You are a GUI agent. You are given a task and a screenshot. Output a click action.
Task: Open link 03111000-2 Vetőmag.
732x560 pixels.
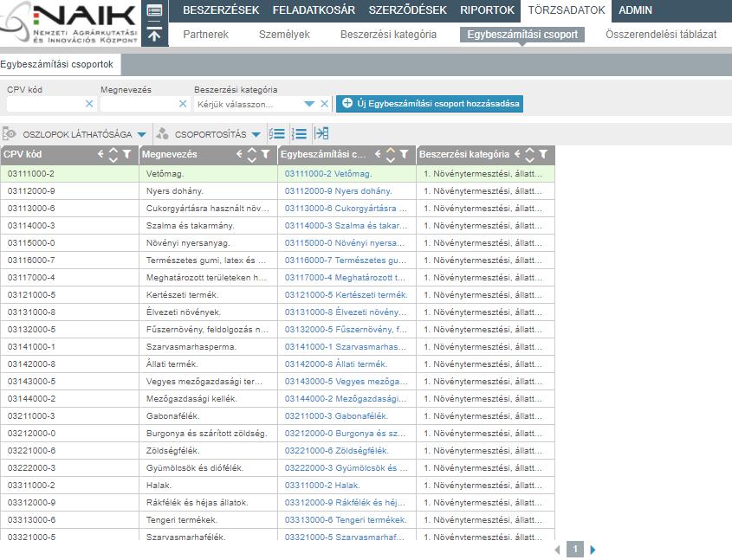[x=328, y=173]
